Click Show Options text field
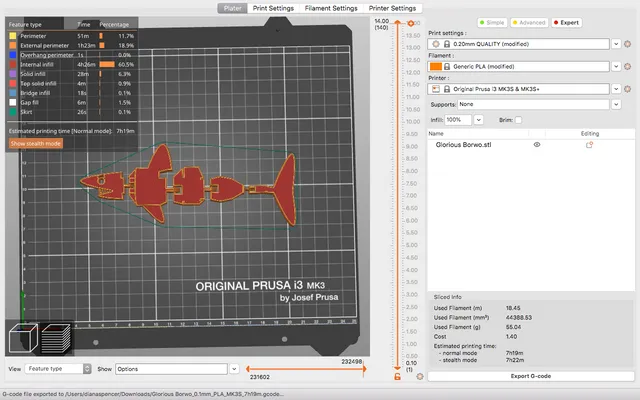This screenshot has width=640, height=400. coord(171,369)
